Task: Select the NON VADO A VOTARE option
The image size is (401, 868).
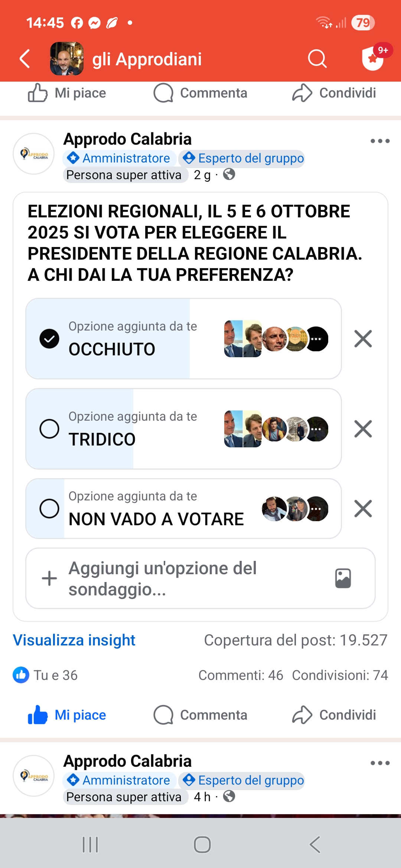Action: click(49, 508)
